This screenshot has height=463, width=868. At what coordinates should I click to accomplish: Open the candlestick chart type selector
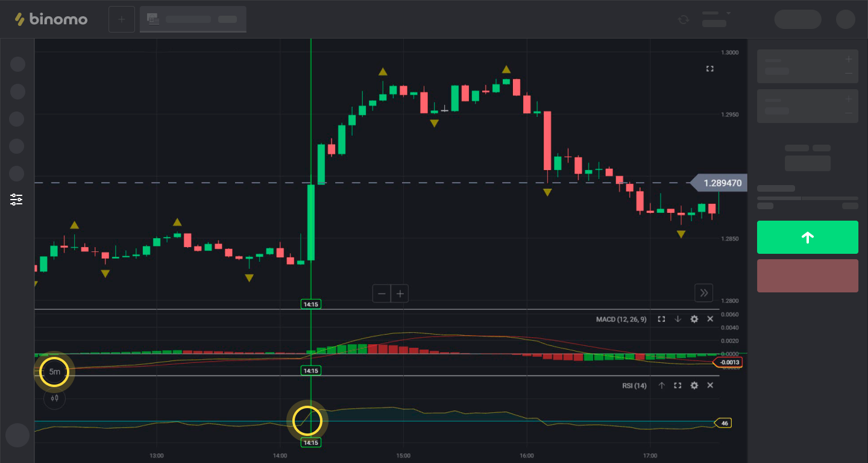[54, 398]
